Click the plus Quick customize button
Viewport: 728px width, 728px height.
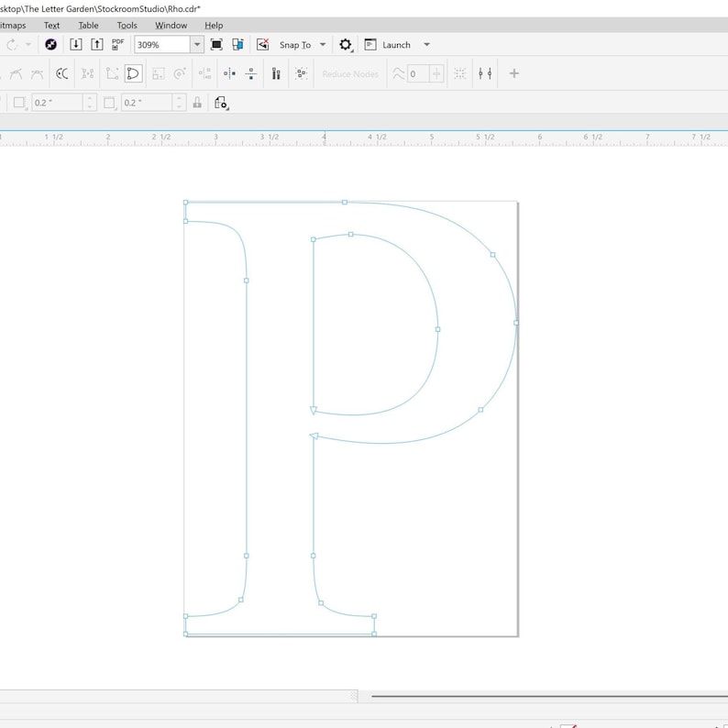(x=514, y=73)
